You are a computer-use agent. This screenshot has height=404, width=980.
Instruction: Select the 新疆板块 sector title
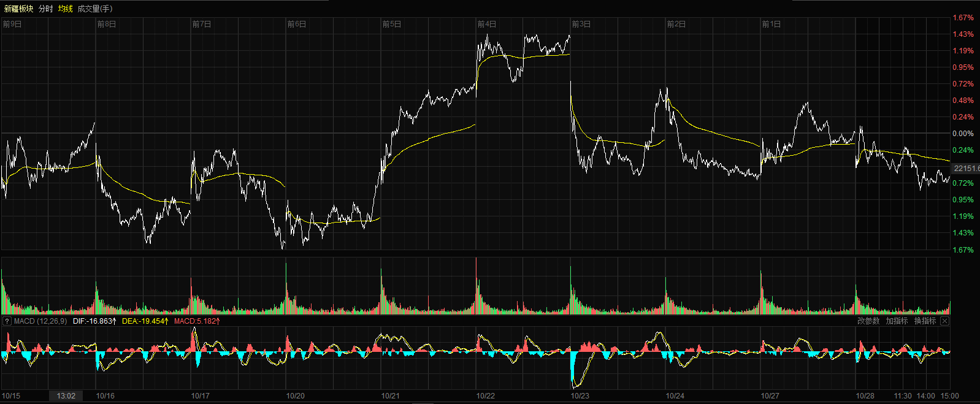[x=18, y=9]
